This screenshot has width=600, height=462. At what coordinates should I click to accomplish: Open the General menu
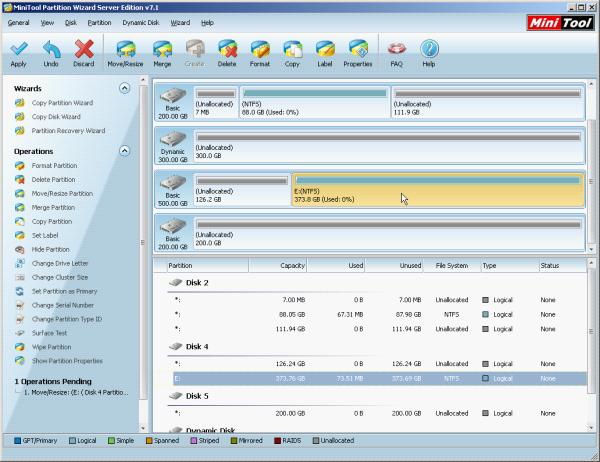coord(18,23)
